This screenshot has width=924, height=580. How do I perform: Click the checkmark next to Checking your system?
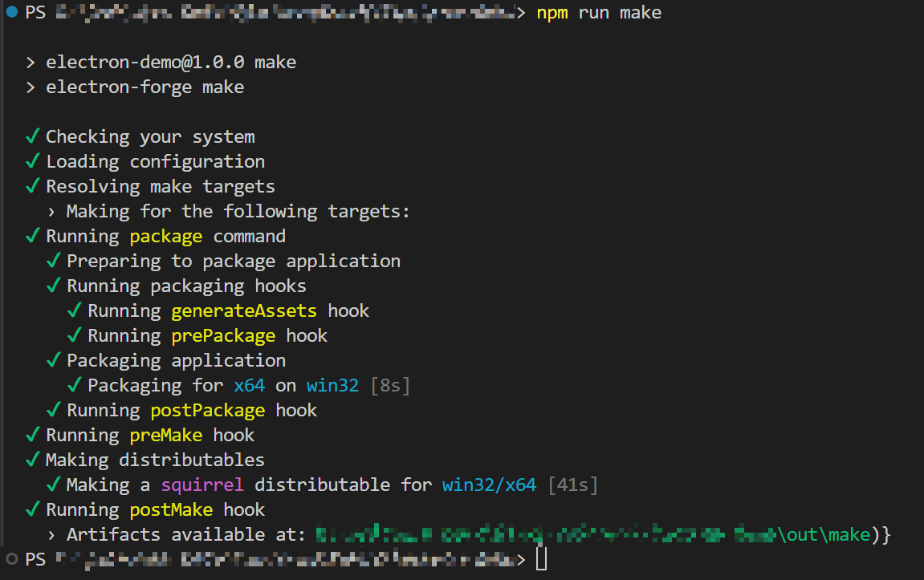click(33, 136)
